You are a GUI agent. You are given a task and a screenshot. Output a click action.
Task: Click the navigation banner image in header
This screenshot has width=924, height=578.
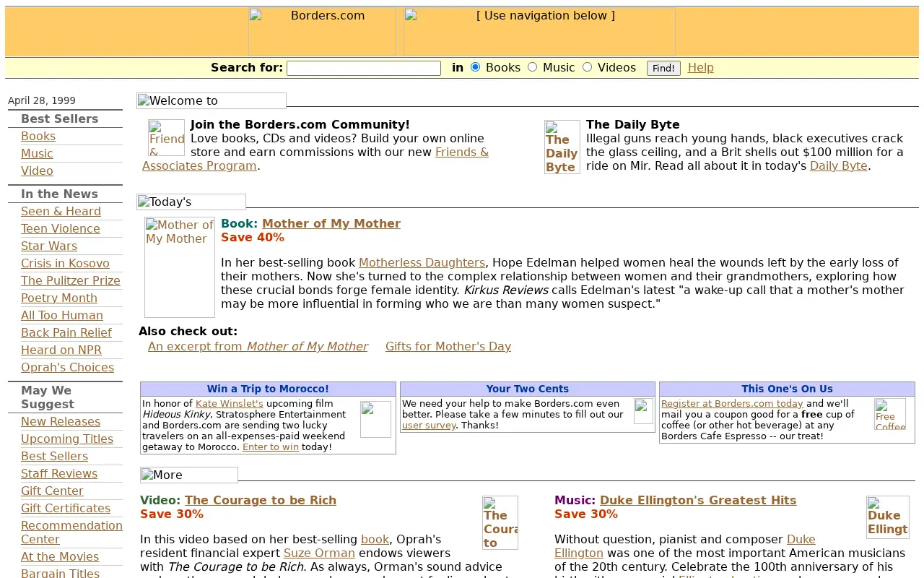(x=539, y=32)
